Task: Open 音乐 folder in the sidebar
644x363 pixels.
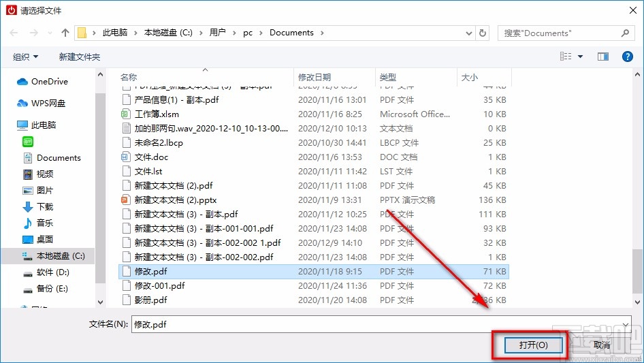Action: point(38,223)
